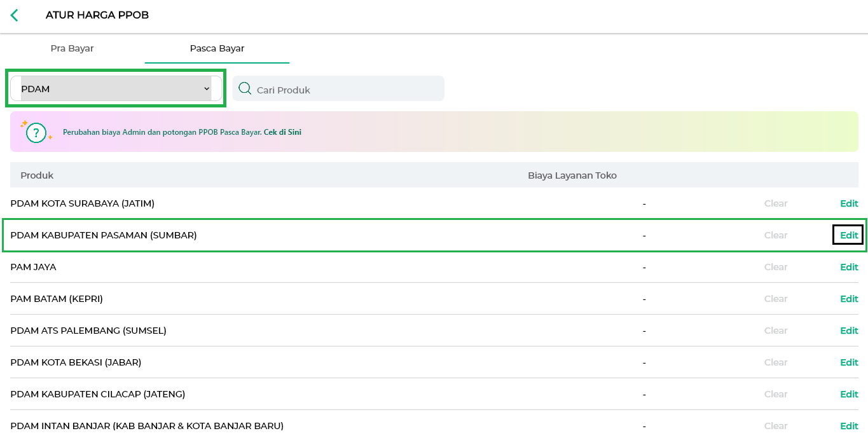Clear fee for PDAM KABUPATEN PASAMAN
This screenshot has height=438, width=868.
click(776, 235)
